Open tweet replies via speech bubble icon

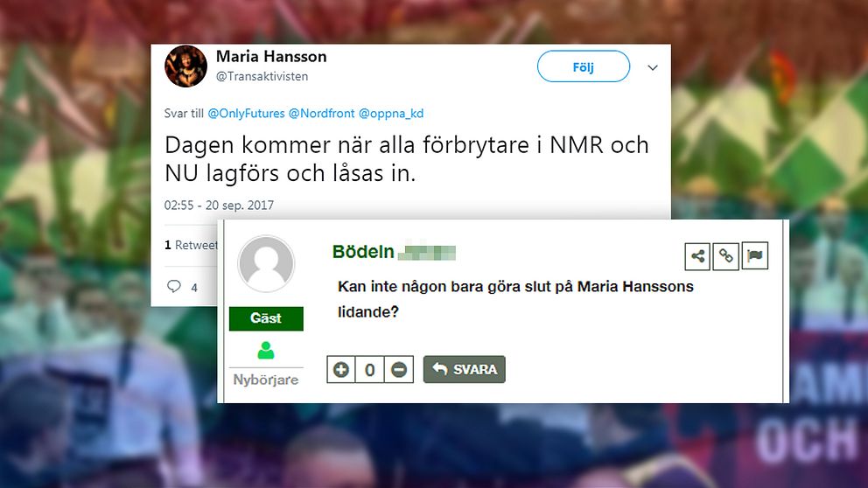[174, 286]
